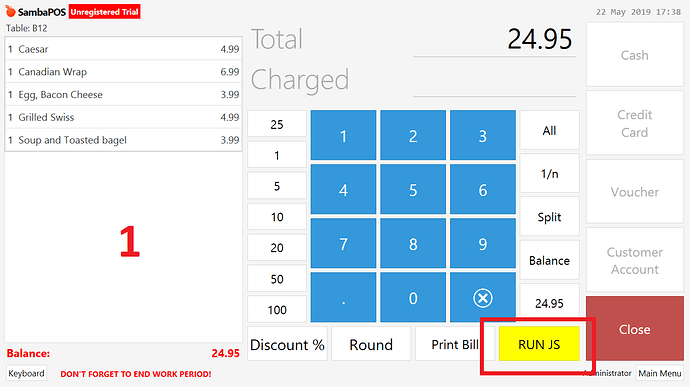Click the Round button
This screenshot has height=387, width=690.
coord(371,344)
